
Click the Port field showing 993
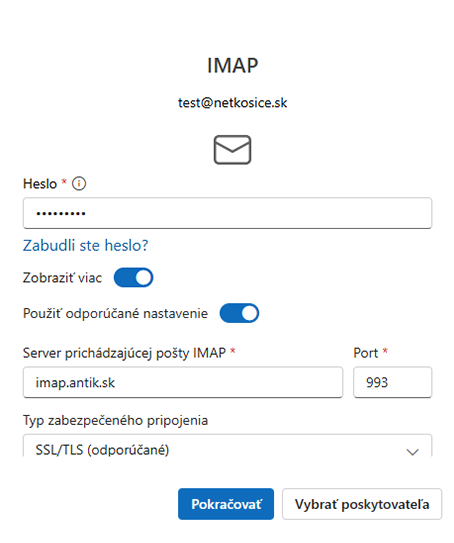pyautogui.click(x=392, y=382)
